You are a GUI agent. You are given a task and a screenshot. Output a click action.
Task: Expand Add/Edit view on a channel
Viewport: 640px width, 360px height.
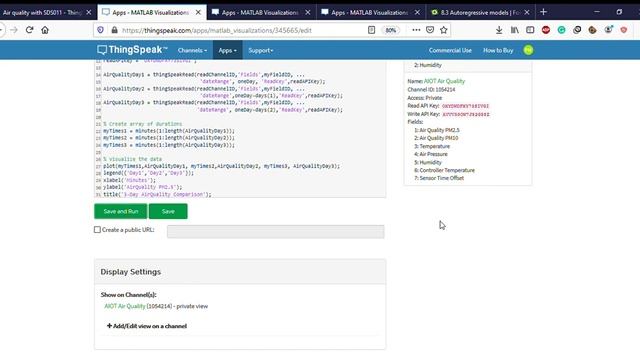coord(147,326)
